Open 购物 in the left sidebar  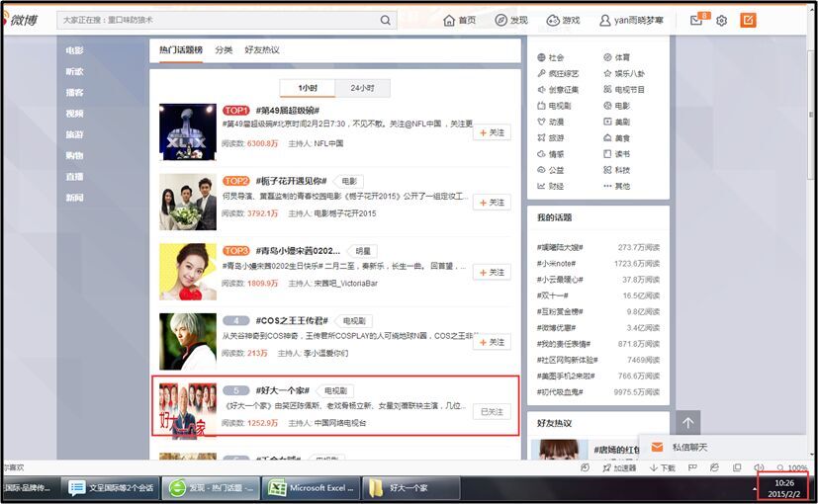click(x=74, y=155)
